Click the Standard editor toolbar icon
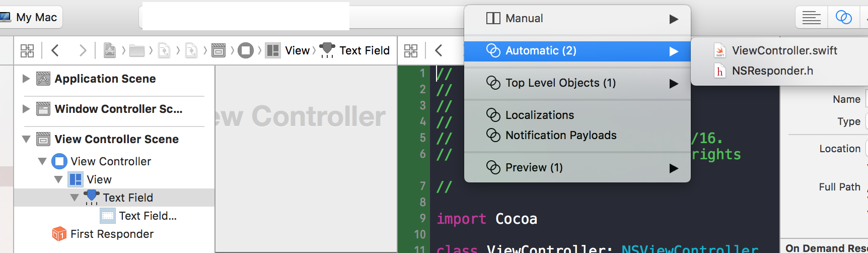This screenshot has width=868, height=253. pyautogui.click(x=811, y=18)
